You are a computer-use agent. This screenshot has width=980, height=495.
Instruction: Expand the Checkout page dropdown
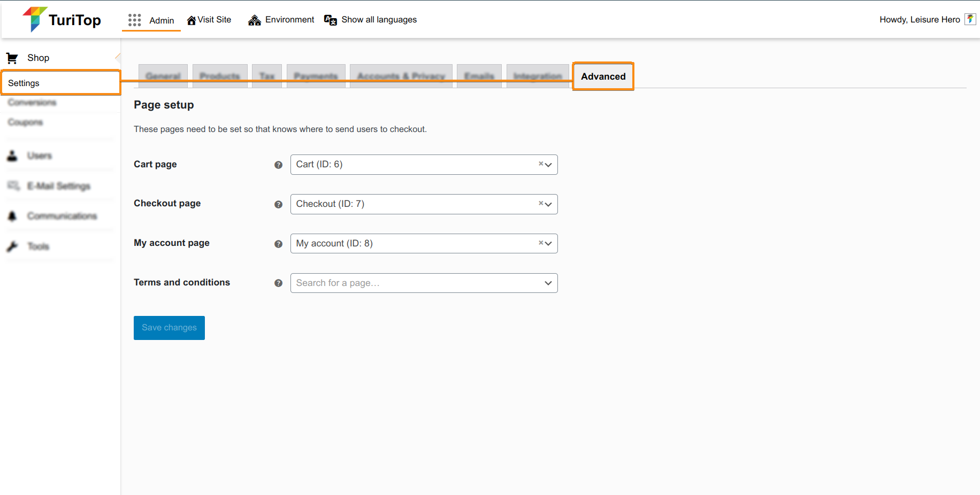click(x=548, y=204)
